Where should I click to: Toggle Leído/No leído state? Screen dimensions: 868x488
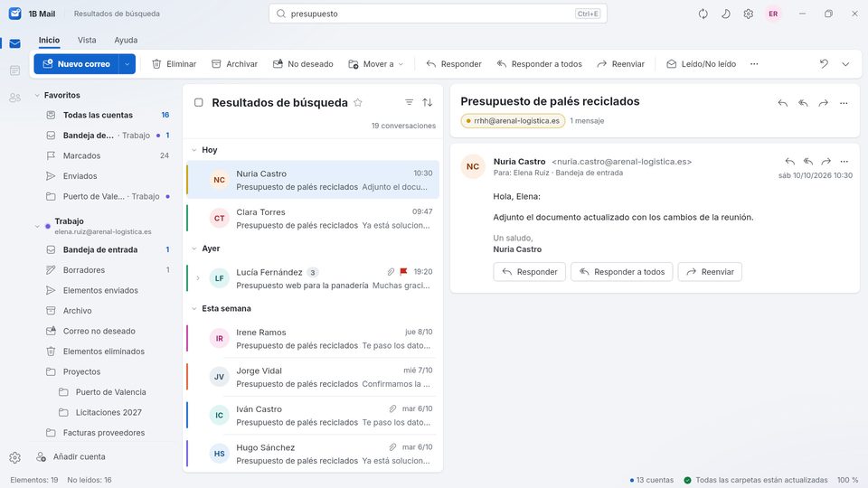pos(702,64)
